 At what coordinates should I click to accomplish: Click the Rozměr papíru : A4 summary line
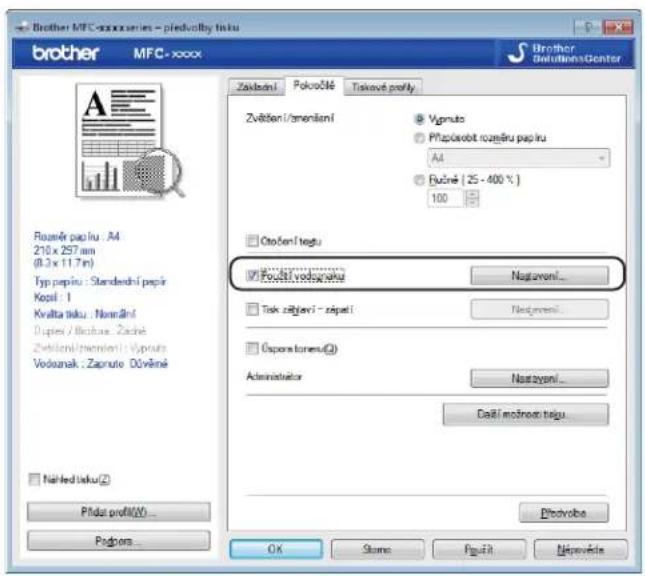click(x=77, y=237)
